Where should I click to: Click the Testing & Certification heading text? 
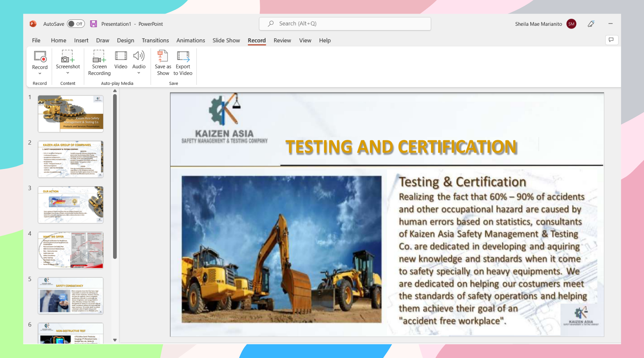(x=462, y=182)
